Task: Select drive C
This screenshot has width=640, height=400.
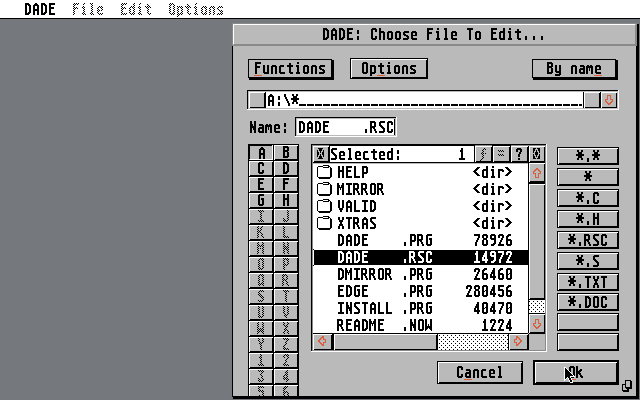Action: pyautogui.click(x=261, y=169)
